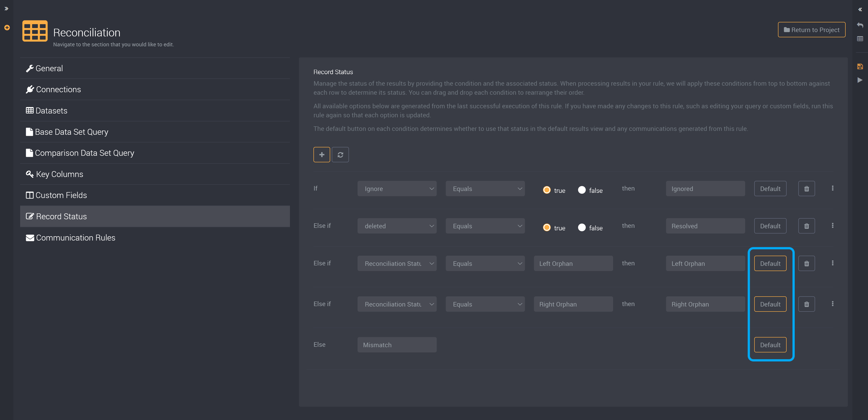Edit the Left Orphan status name field
The image size is (868, 420).
coord(705,263)
